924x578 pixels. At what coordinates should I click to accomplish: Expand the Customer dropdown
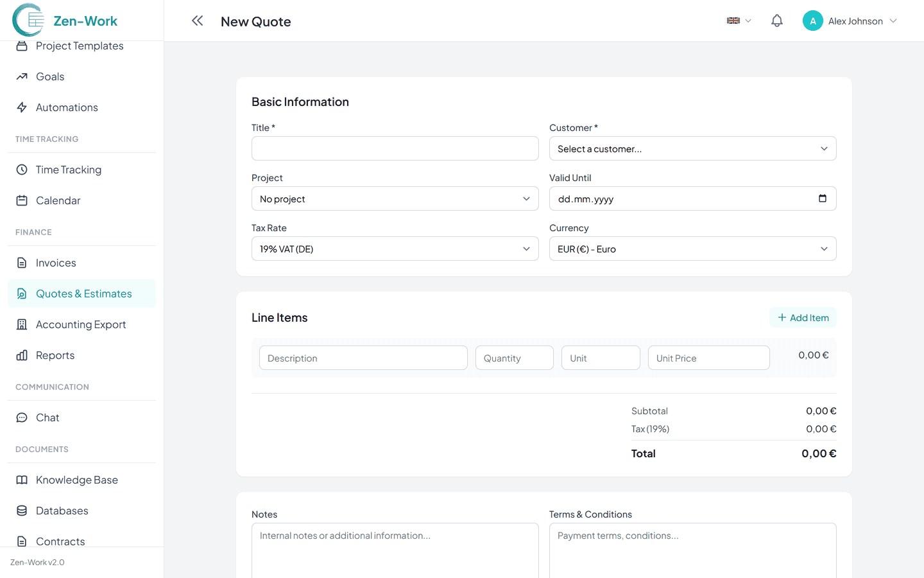692,148
